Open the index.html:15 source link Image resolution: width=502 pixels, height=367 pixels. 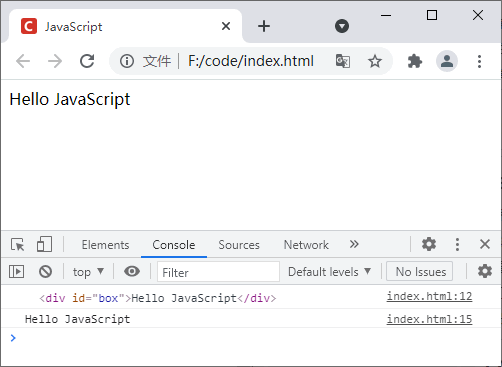[x=429, y=319]
